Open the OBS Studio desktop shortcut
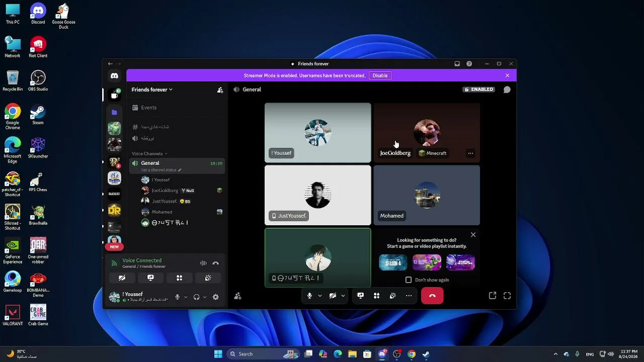The width and height of the screenshot is (644, 362). [x=38, y=80]
